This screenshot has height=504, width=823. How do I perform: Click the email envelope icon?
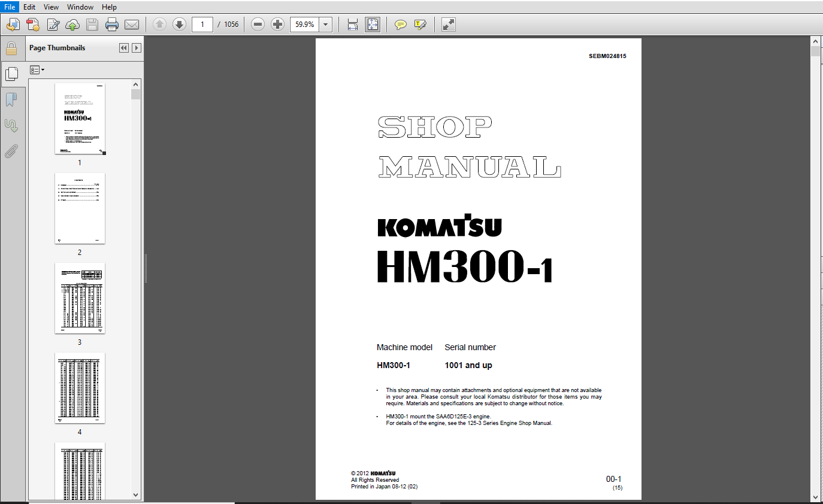coord(131,25)
